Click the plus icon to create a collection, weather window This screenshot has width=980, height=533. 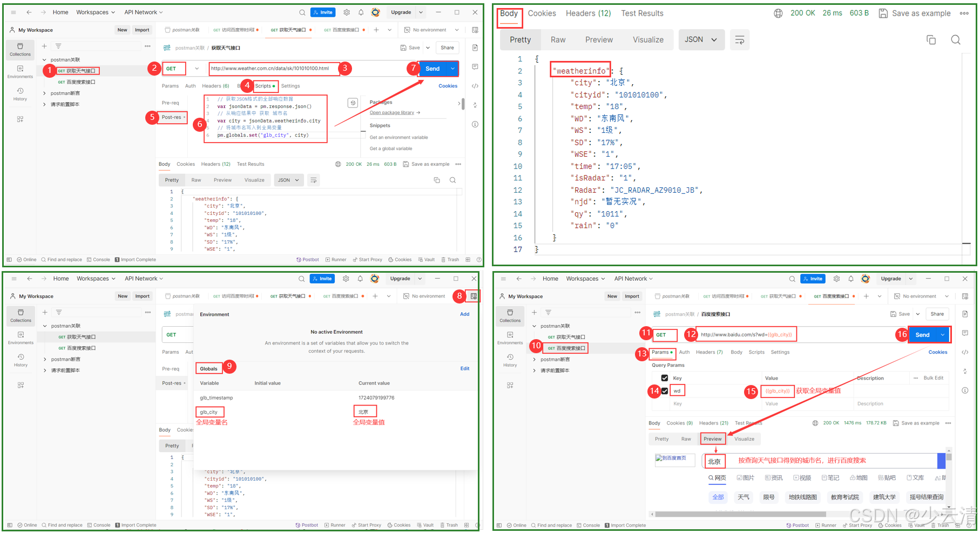point(45,46)
